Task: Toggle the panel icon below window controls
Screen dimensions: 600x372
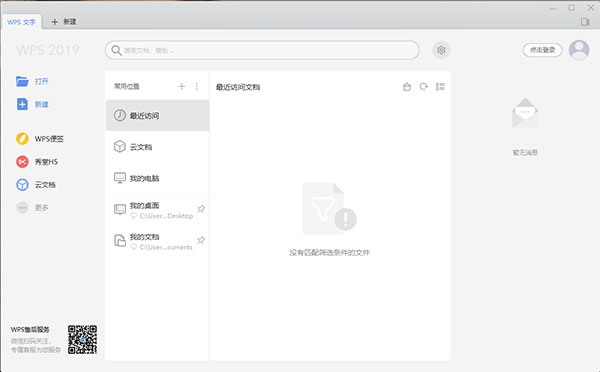Action: 585,22
